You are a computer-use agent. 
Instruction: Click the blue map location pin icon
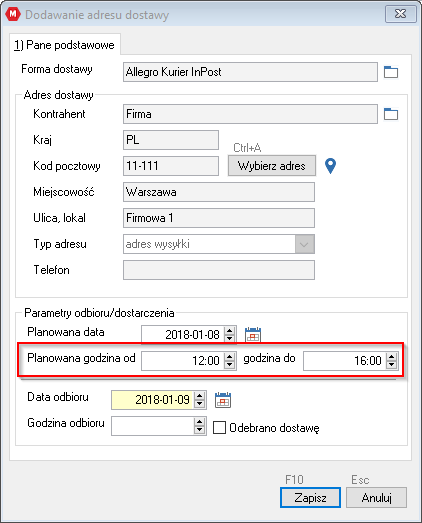click(x=330, y=166)
